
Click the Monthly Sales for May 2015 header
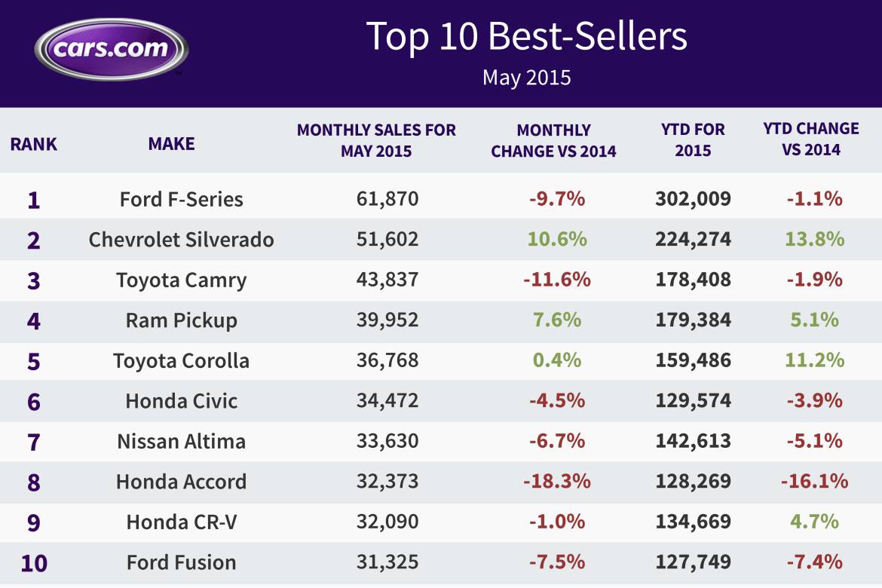376,141
